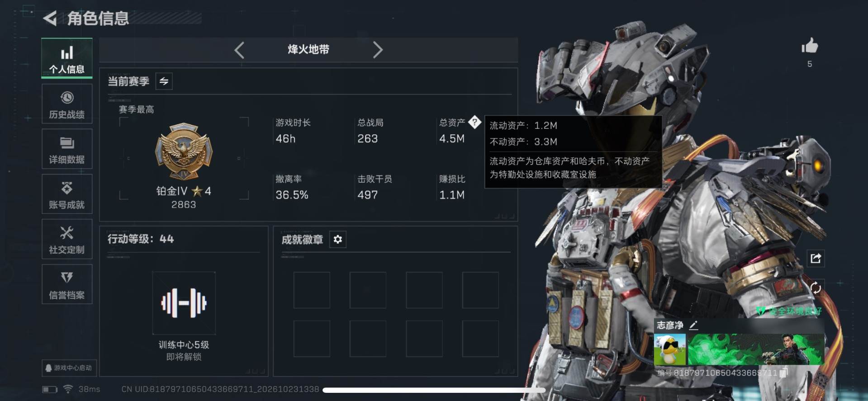Screen dimensions: 868x401
Task: Open the 成就徽章 gear settings
Action: pyautogui.click(x=338, y=239)
